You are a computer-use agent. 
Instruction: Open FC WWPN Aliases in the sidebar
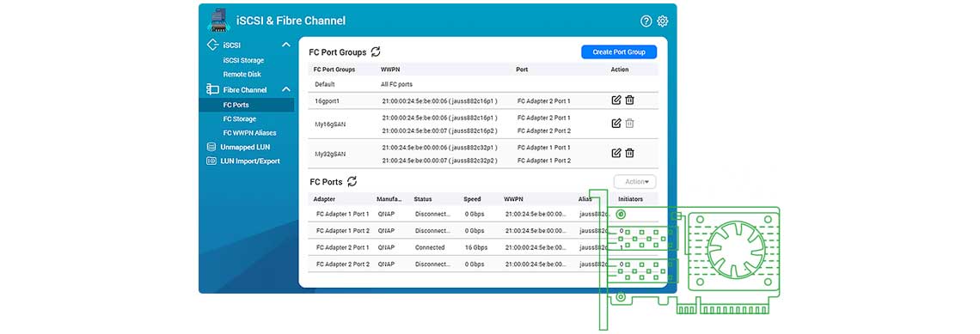(249, 133)
